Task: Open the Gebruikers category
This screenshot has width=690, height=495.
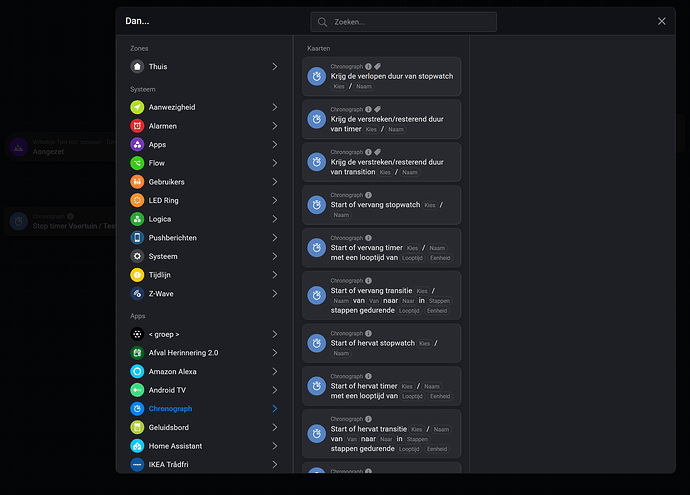Action: [204, 182]
